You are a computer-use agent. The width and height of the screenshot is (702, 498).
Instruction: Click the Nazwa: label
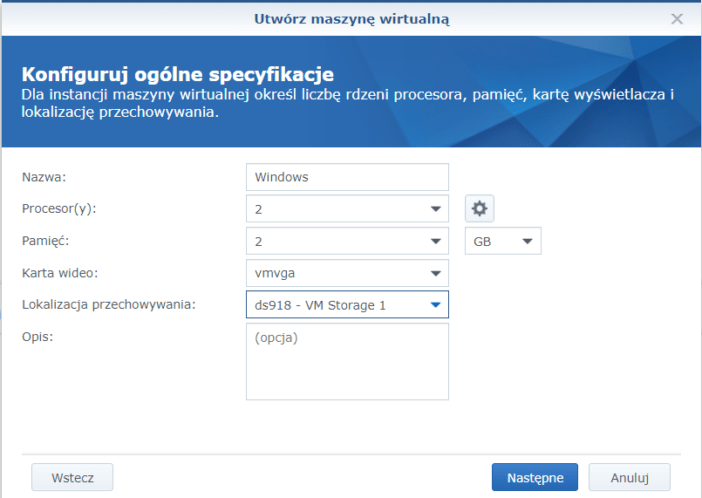coord(44,177)
